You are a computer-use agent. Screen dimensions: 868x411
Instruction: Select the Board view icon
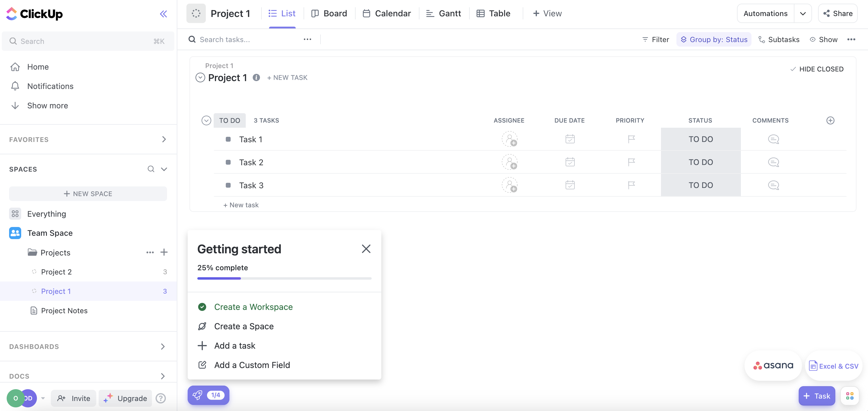(315, 13)
